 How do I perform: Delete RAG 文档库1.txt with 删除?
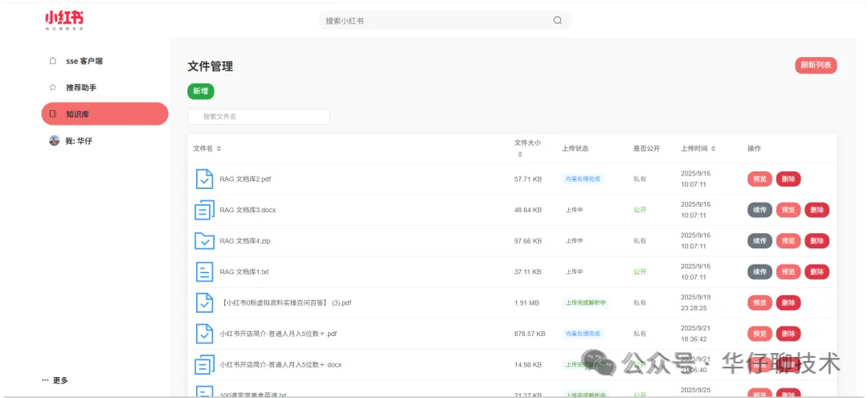[817, 272]
